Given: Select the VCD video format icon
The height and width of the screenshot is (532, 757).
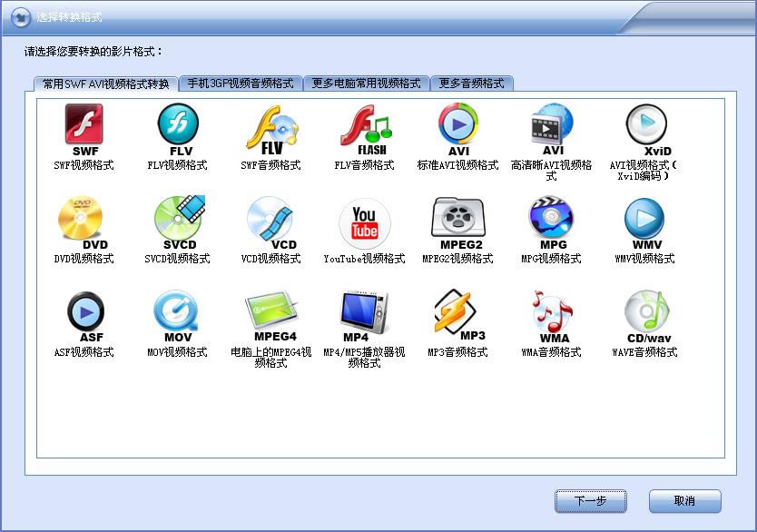Looking at the screenshot, I should point(270,223).
